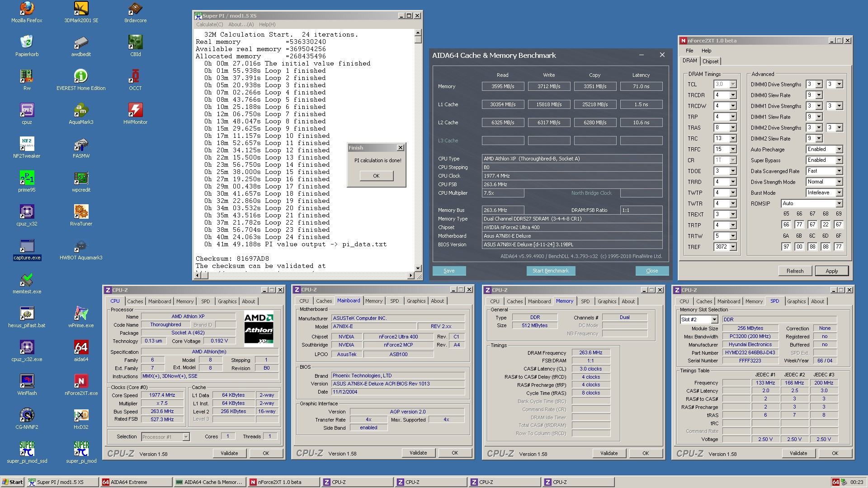Open EVEREST Home Edition icon

click(81, 80)
